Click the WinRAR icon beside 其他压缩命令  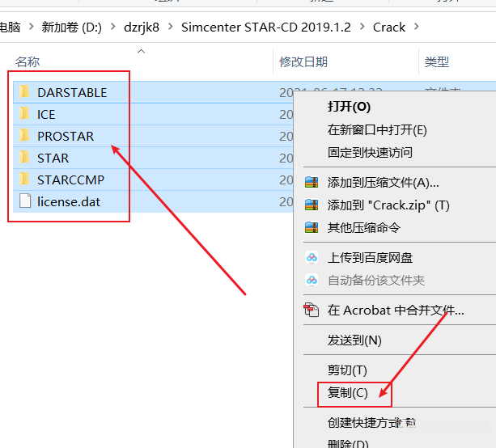click(x=312, y=227)
